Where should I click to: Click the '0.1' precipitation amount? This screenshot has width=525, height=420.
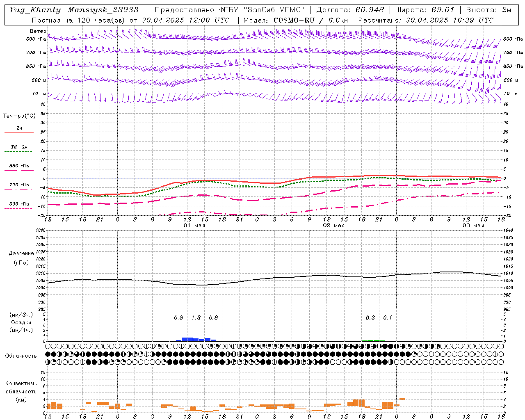(388, 317)
